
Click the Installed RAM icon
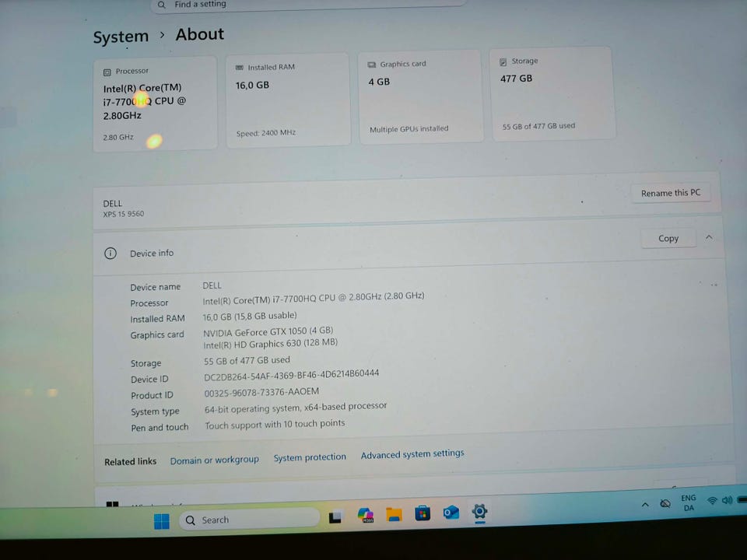240,68
